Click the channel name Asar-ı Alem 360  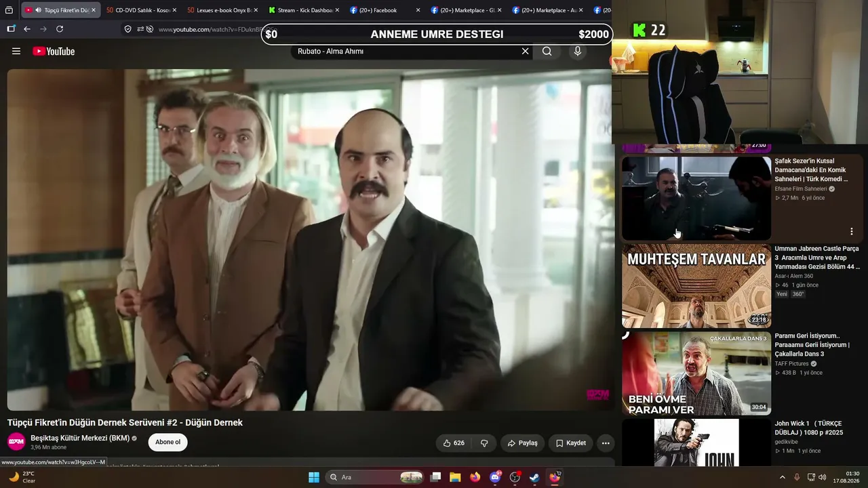(x=794, y=277)
